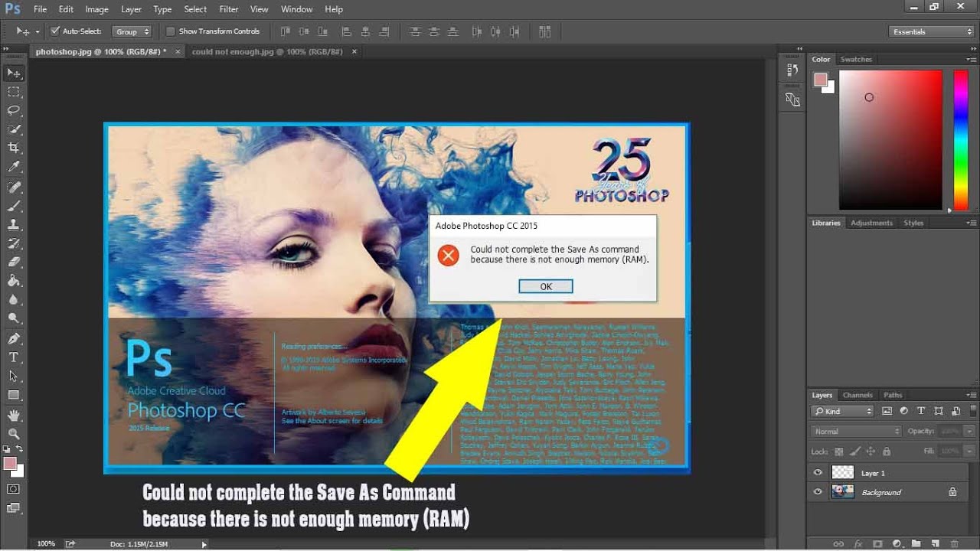Image resolution: width=980 pixels, height=551 pixels.
Task: Open the Color panel options menu
Action: click(x=970, y=60)
